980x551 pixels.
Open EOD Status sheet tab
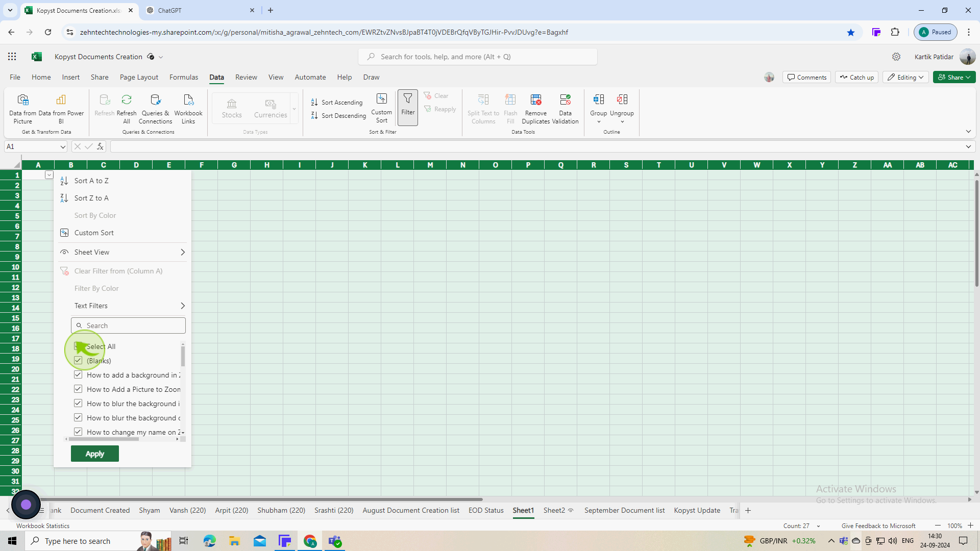point(486,510)
